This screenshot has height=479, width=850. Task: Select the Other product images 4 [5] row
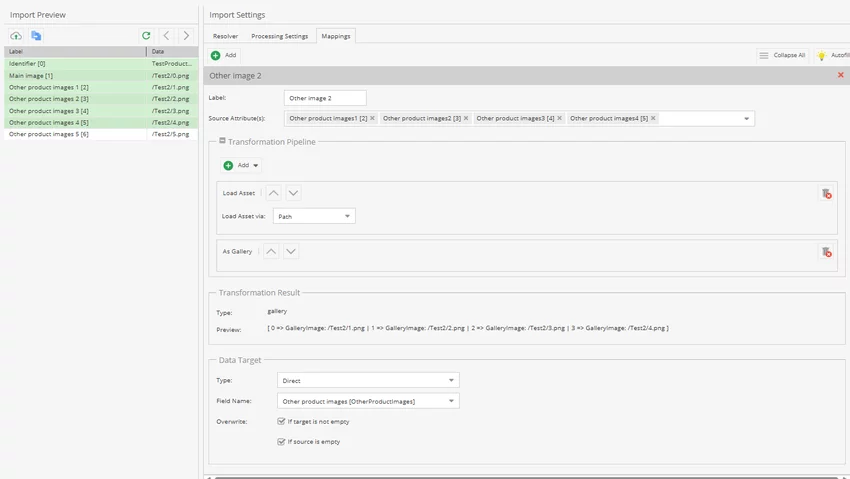tap(101, 122)
